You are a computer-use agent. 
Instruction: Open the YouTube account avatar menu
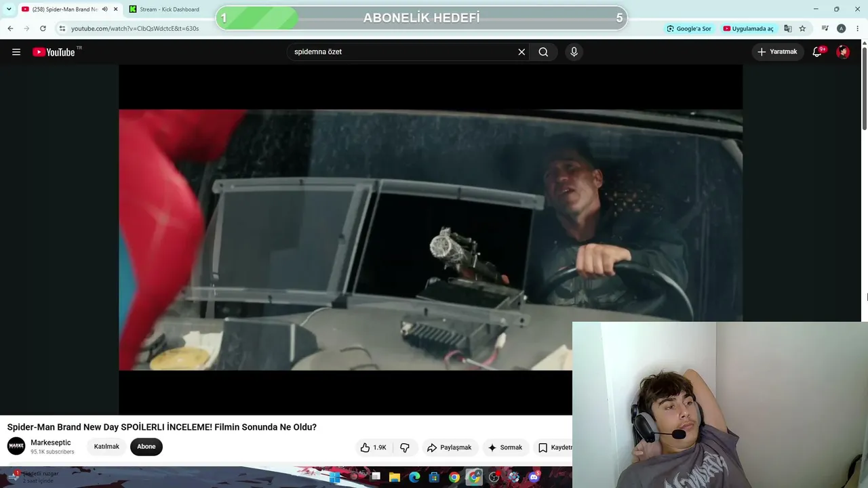point(843,52)
